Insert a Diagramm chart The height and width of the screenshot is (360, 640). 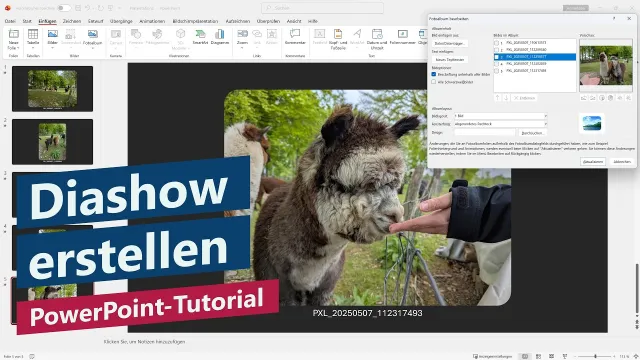click(x=220, y=34)
